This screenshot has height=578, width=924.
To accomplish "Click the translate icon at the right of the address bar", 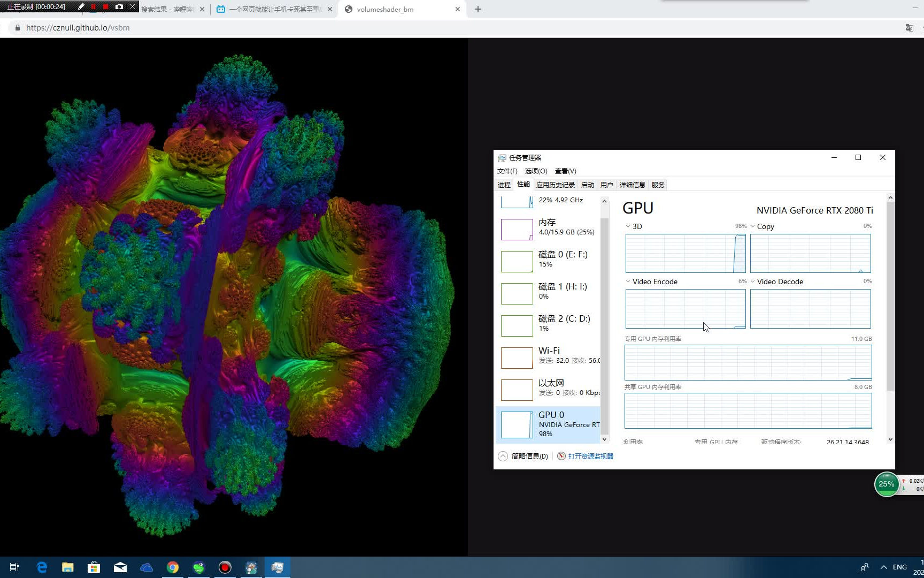I will (x=909, y=27).
